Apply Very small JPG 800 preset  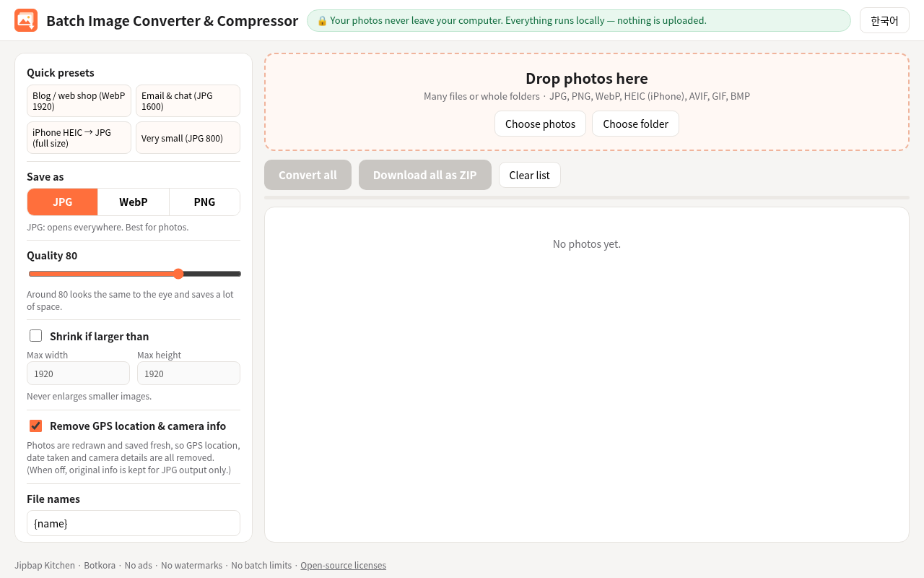click(x=188, y=138)
